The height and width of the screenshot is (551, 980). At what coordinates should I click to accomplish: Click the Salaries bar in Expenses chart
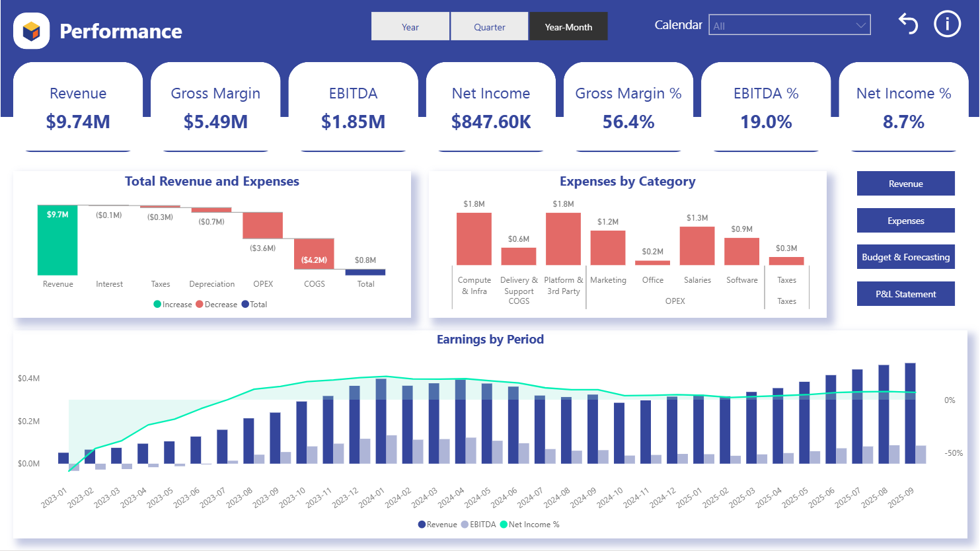tap(697, 246)
